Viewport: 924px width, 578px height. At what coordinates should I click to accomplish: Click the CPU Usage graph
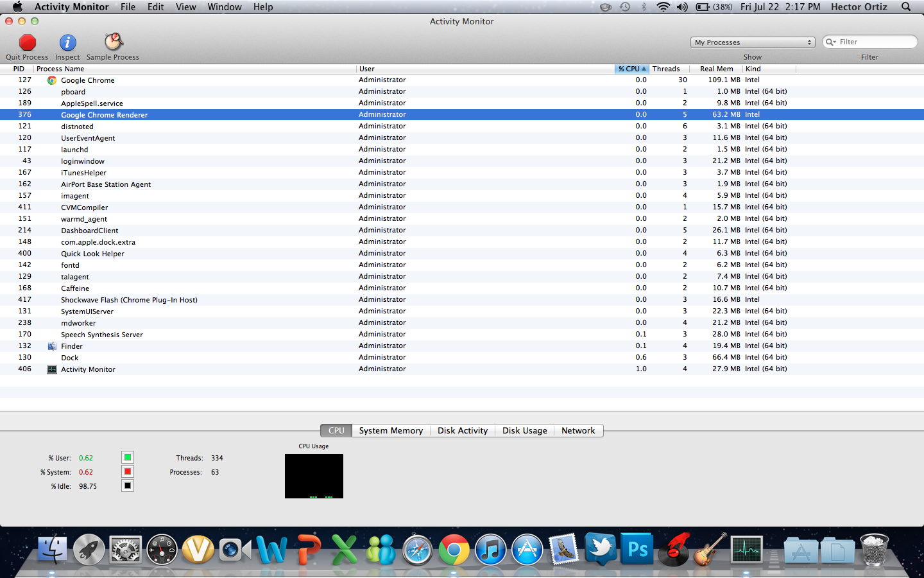tap(314, 476)
